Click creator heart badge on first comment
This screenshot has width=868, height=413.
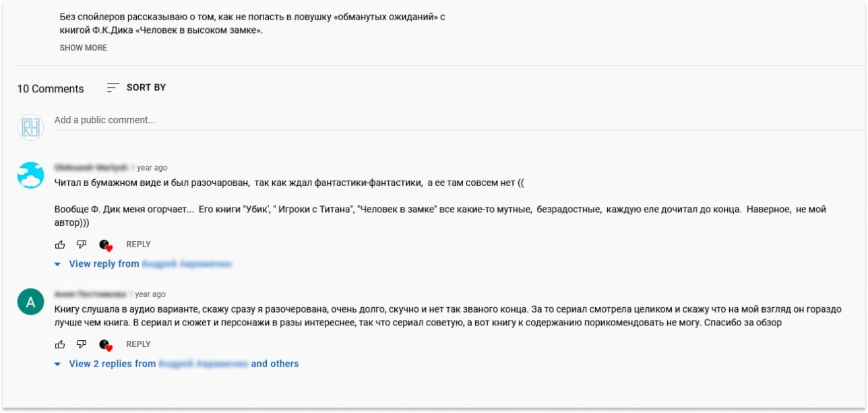click(x=105, y=245)
